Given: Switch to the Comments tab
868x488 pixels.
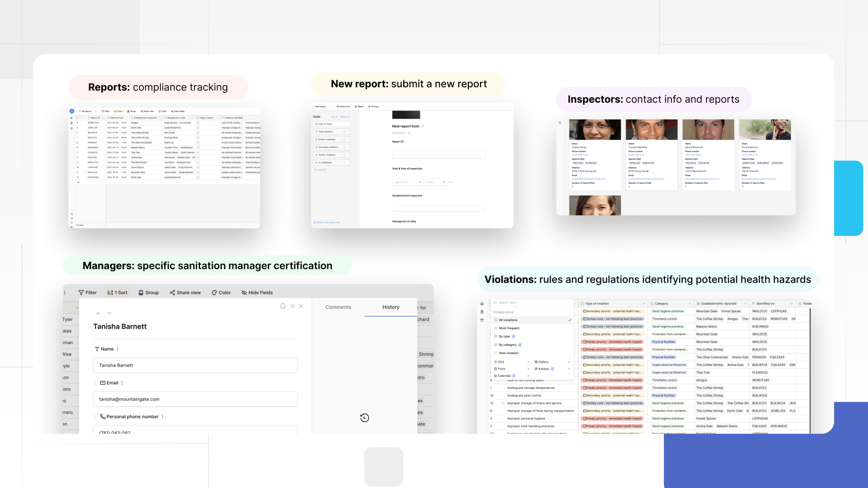Looking at the screenshot, I should (338, 307).
